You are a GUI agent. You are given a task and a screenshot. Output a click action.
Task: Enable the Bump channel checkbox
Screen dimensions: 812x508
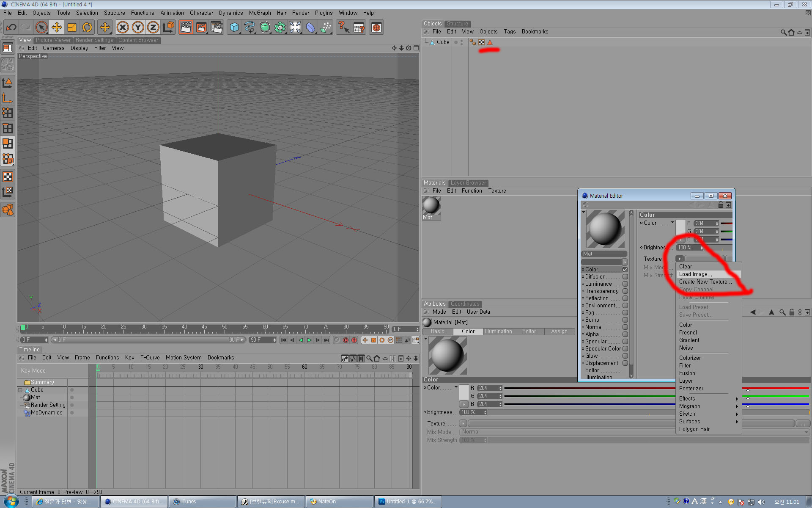625,320
